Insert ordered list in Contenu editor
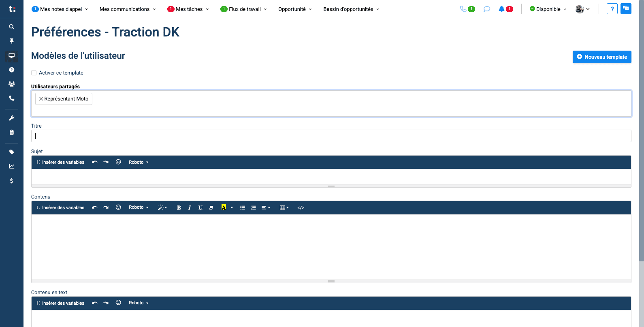644x327 pixels. (x=254, y=207)
